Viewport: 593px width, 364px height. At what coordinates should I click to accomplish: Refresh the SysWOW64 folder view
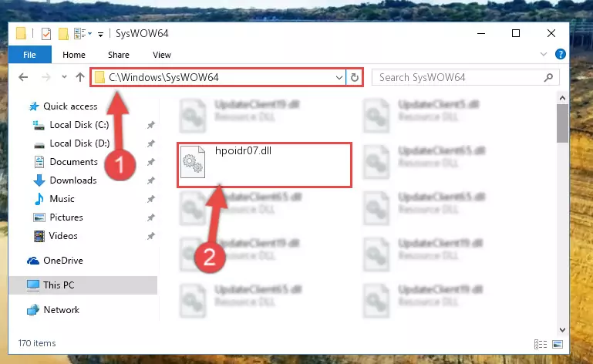355,78
